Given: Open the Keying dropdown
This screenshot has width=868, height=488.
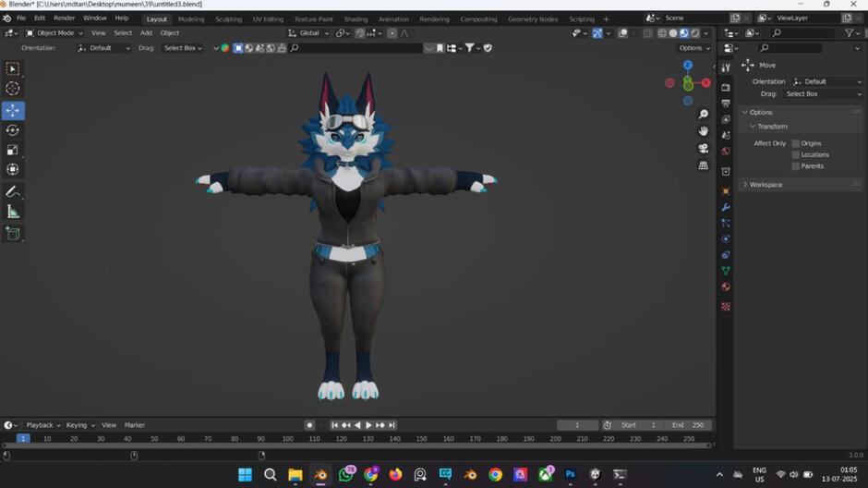Looking at the screenshot, I should [80, 425].
